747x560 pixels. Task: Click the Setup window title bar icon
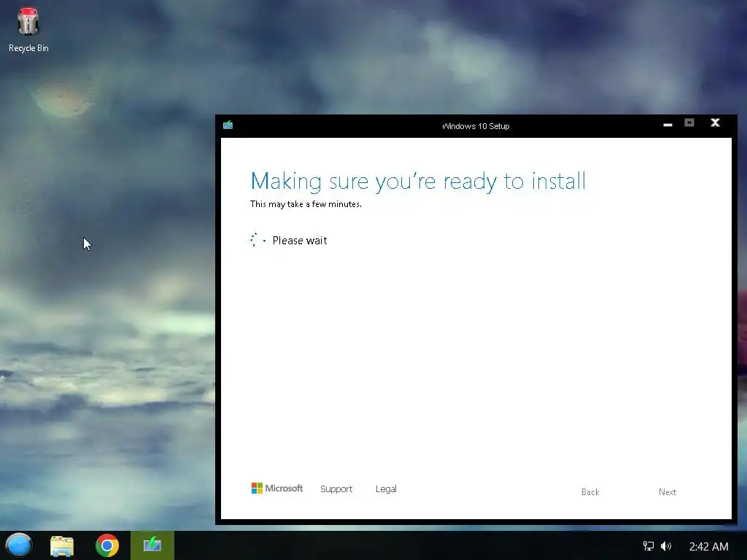[x=228, y=125]
